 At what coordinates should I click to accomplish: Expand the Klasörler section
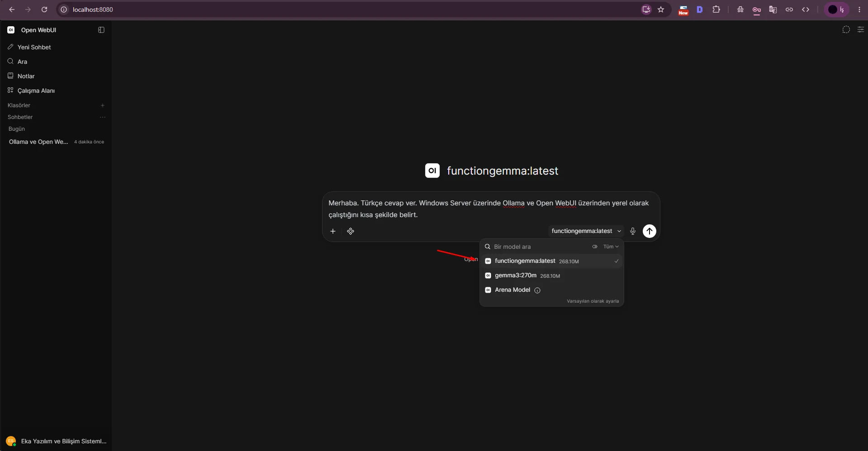[19, 105]
